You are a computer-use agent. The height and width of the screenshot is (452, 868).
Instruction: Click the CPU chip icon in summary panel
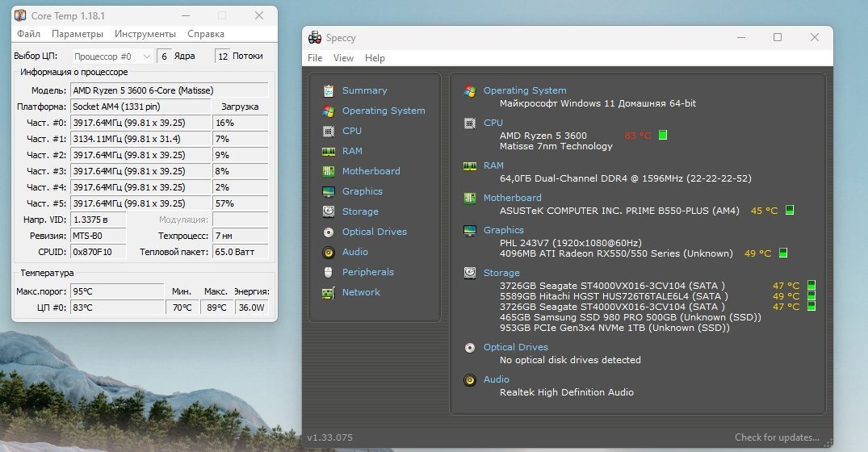pos(469,123)
